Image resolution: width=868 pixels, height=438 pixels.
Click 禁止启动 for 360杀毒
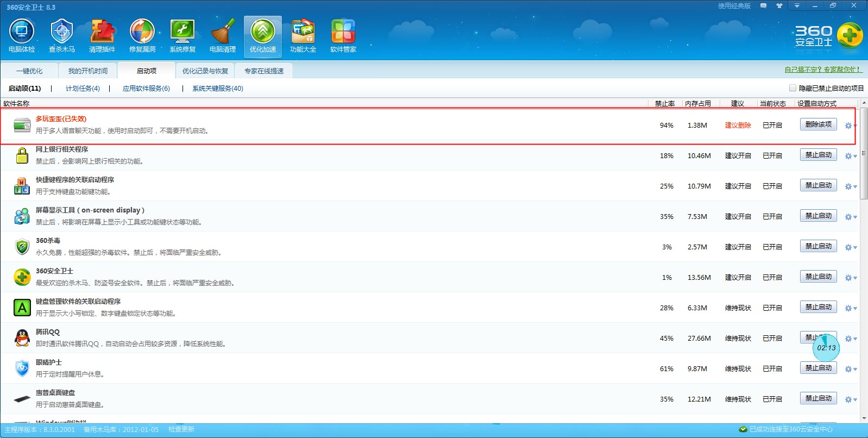[x=819, y=246]
